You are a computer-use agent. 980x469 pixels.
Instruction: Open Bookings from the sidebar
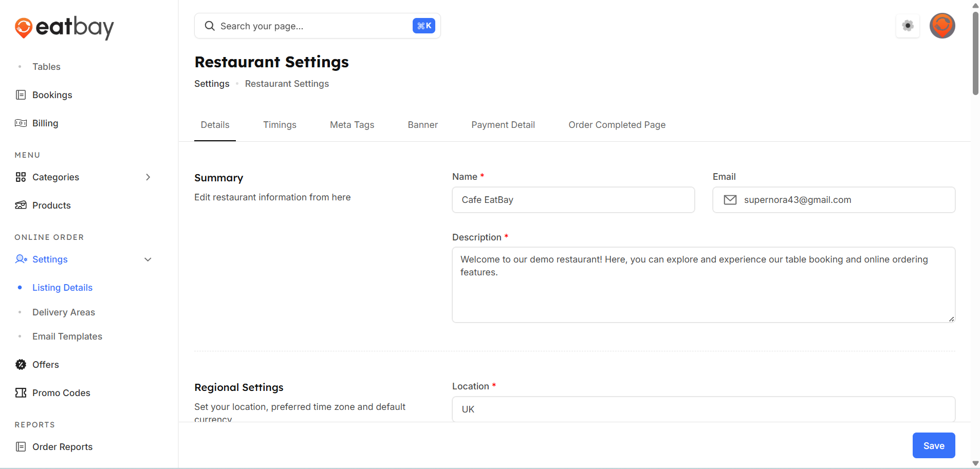click(x=52, y=95)
